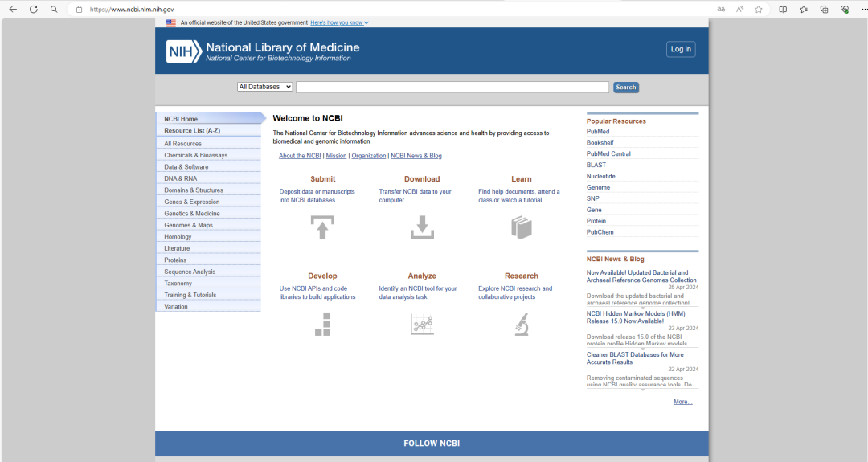Open the browser collections icon
Screen dimensions: 868x462
pos(825,9)
